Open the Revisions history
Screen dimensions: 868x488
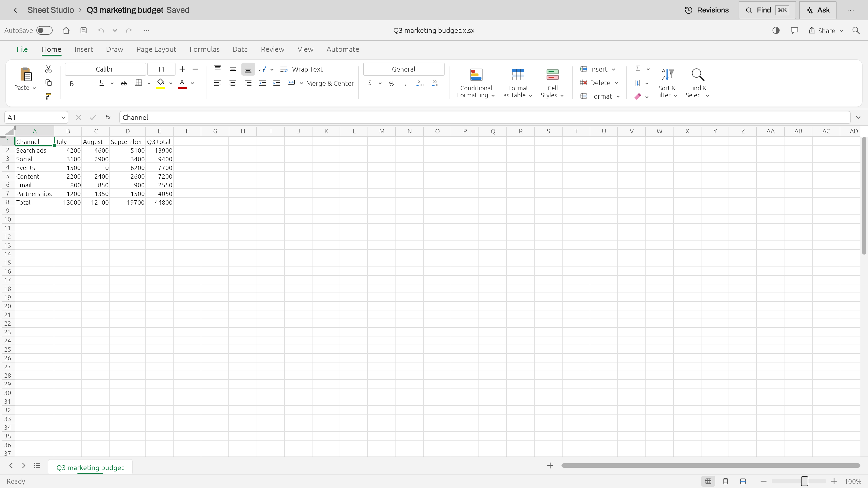(707, 10)
